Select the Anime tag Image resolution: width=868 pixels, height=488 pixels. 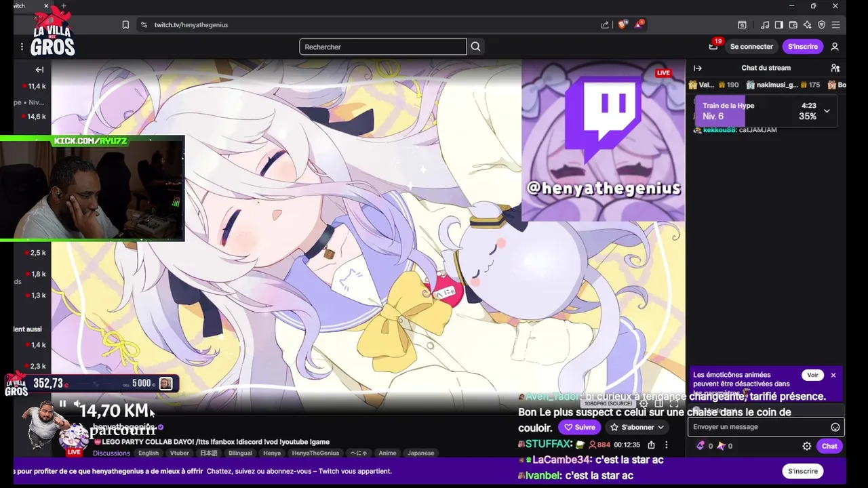coord(387,453)
